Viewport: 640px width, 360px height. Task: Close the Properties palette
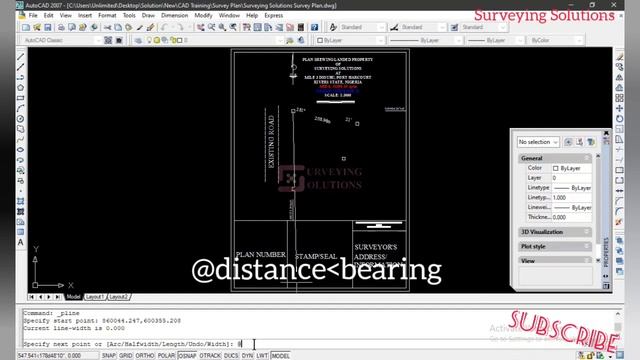tap(606, 133)
